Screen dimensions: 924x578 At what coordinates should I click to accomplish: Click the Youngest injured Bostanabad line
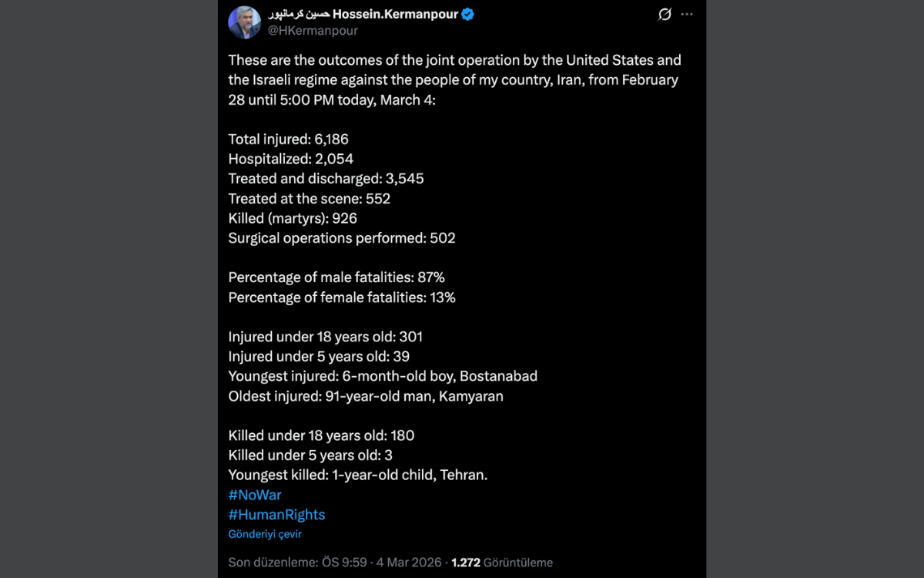pyautogui.click(x=383, y=377)
